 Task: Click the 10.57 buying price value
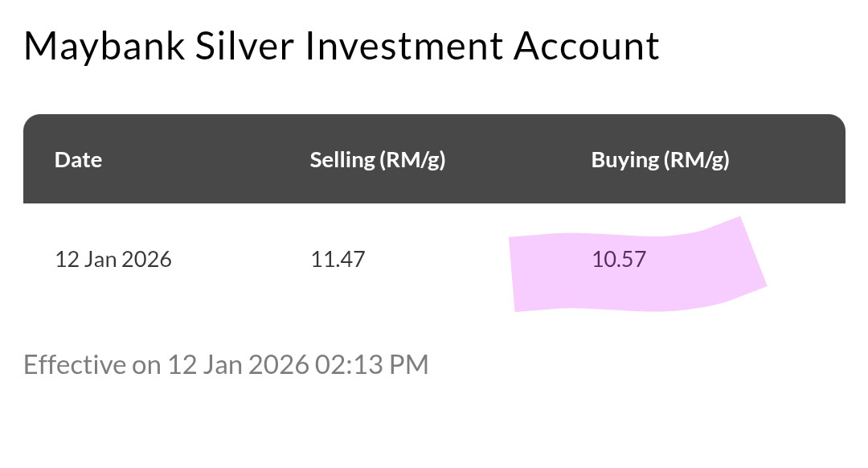(619, 260)
